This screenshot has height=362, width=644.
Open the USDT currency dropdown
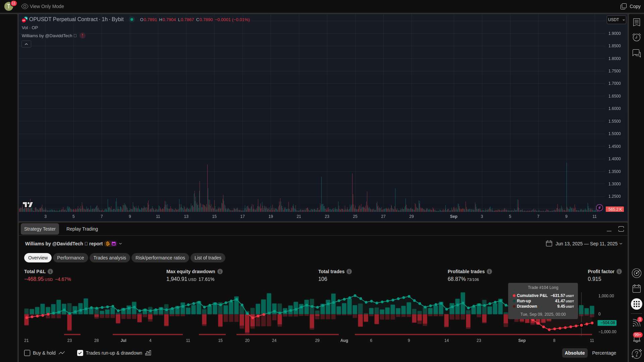(x=616, y=20)
